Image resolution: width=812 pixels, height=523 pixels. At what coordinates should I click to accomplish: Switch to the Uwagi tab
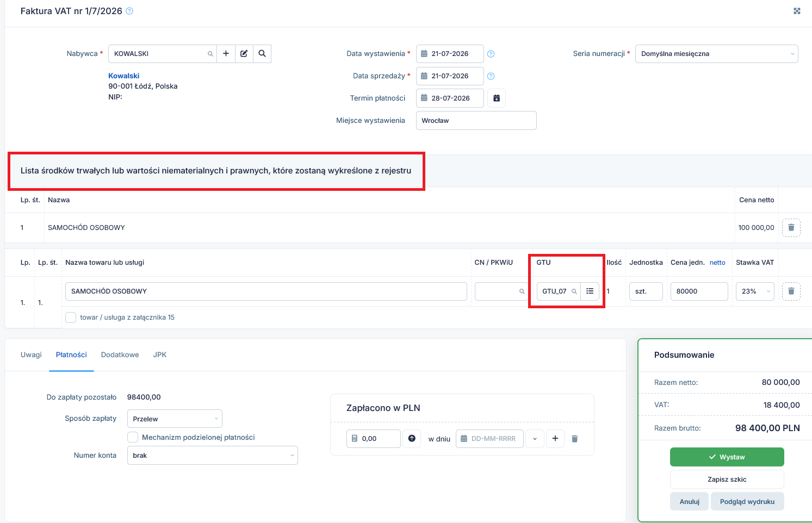coord(31,354)
